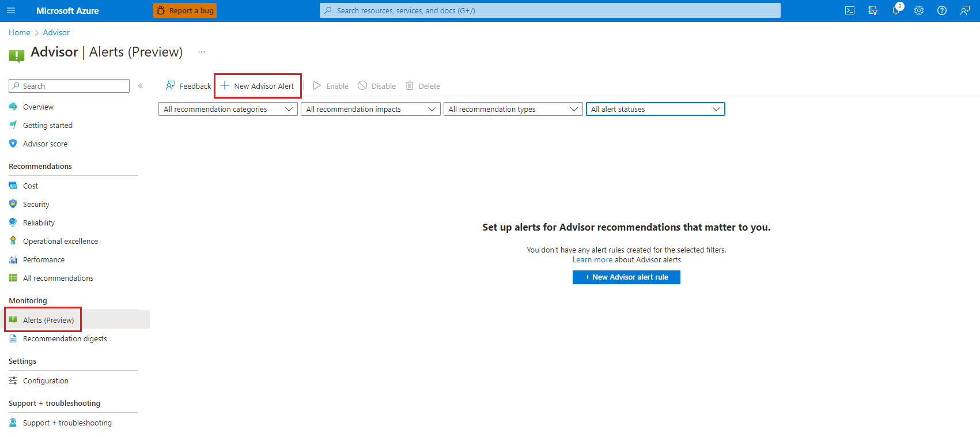Viewport: 980px width, 437px height.
Task: Click New Advisor Alert in toolbar
Action: (258, 86)
